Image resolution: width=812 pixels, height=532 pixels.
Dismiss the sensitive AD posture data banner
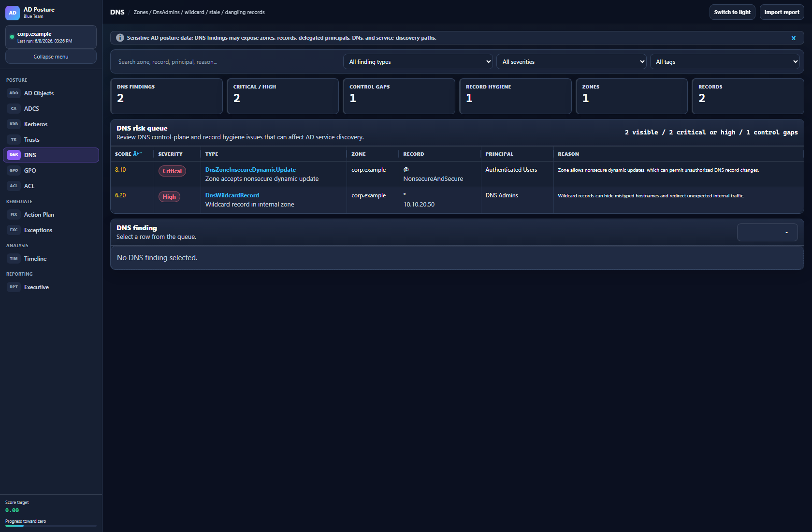(793, 38)
